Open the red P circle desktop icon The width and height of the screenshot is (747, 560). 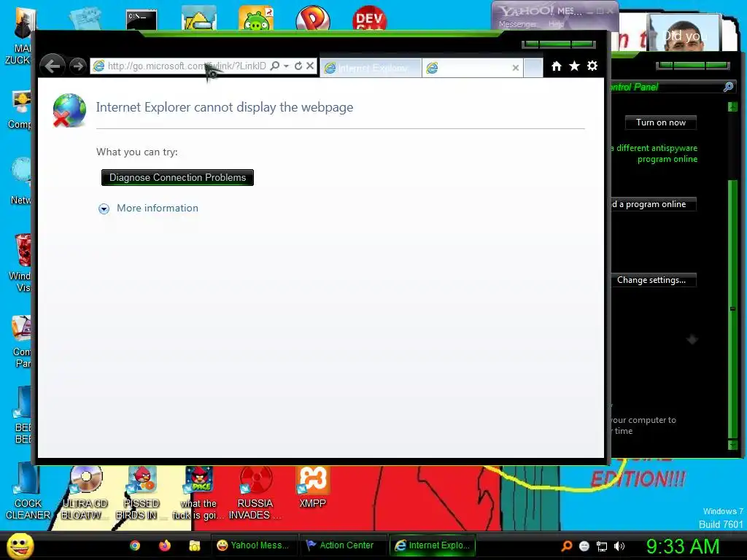(x=312, y=18)
